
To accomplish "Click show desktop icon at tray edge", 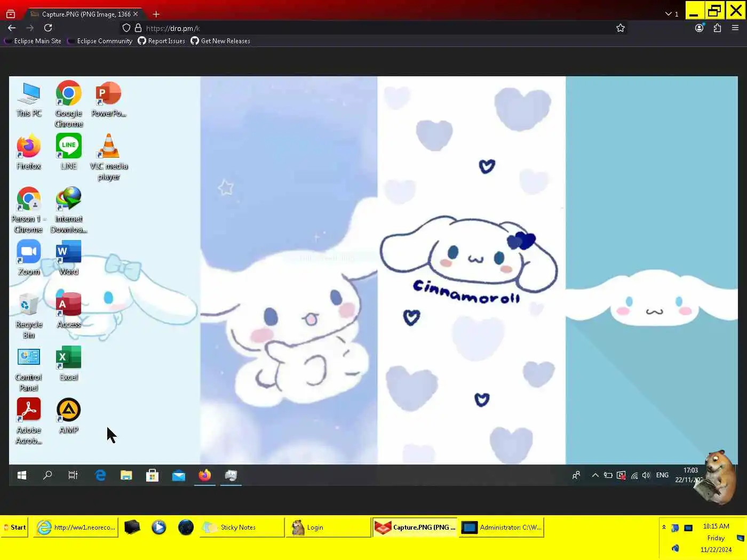I will coord(741,538).
